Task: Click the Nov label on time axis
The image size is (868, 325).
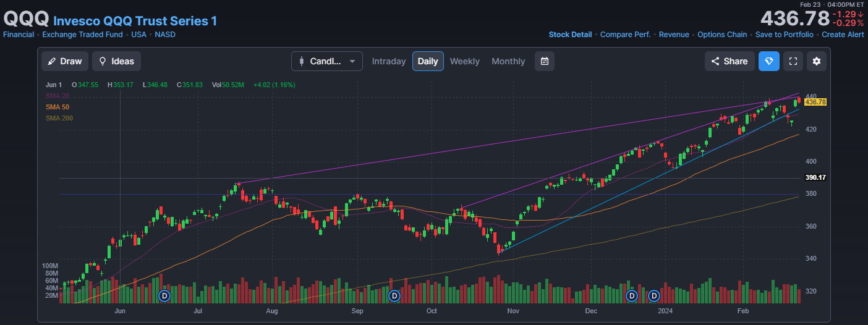Action: (x=513, y=311)
